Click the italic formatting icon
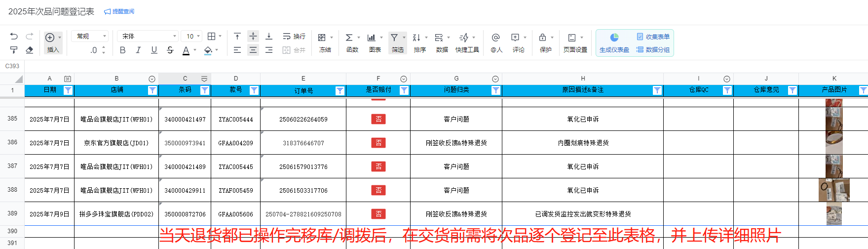Viewport: 868px width, 249px height. click(138, 50)
